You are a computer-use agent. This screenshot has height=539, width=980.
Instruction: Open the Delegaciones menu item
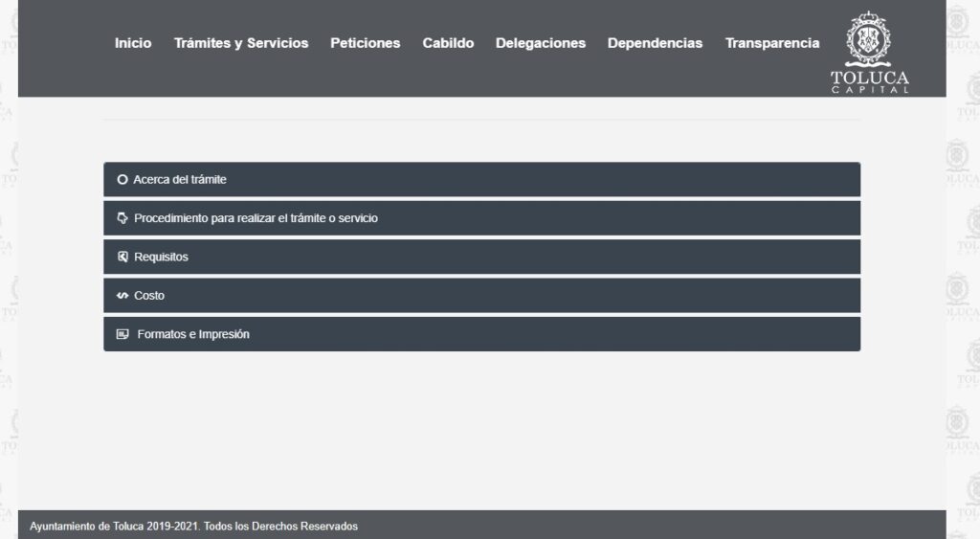pos(541,43)
